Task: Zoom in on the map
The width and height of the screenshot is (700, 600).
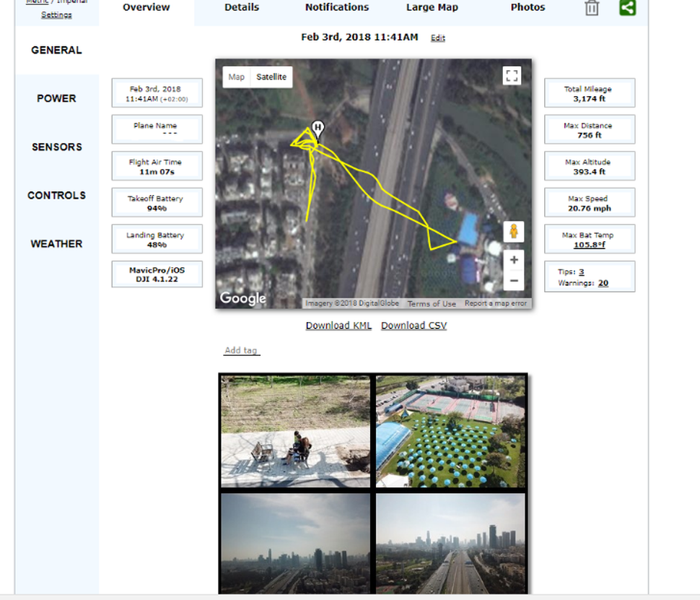Action: pos(514,260)
